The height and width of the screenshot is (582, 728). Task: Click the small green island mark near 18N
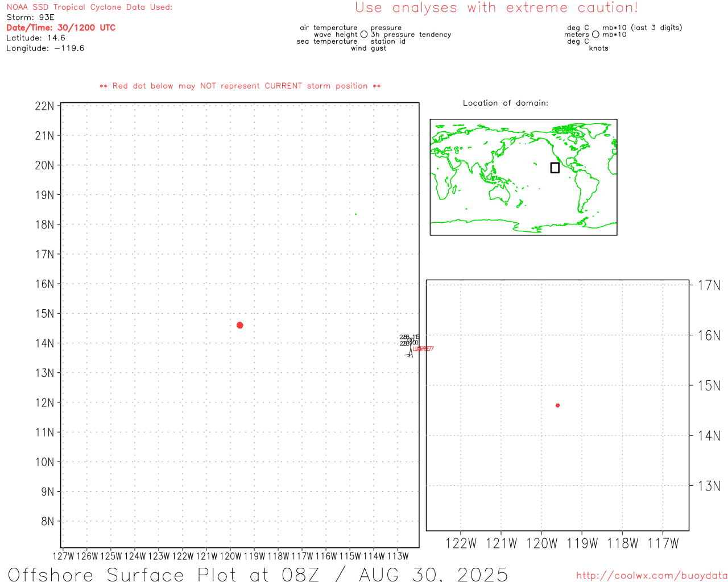point(356,214)
